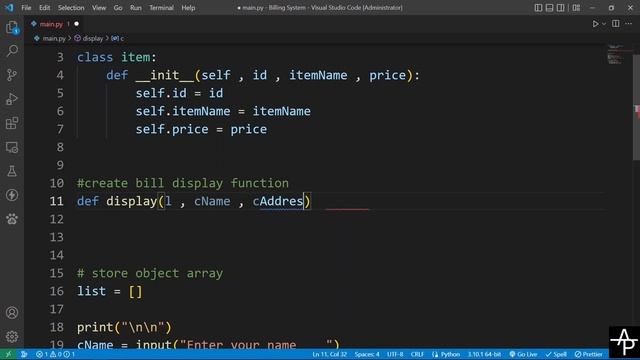Viewport: 640px width, 360px height.
Task: Open the Manage gear icon
Action: [12, 336]
